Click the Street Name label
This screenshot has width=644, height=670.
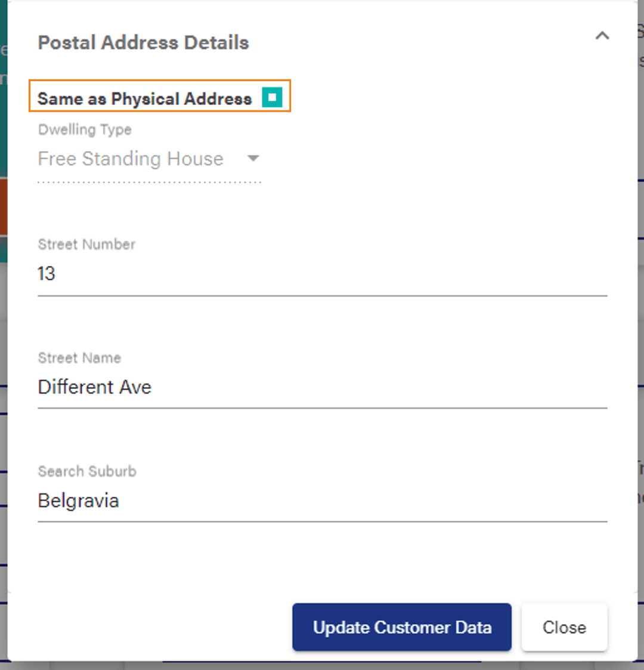point(79,358)
